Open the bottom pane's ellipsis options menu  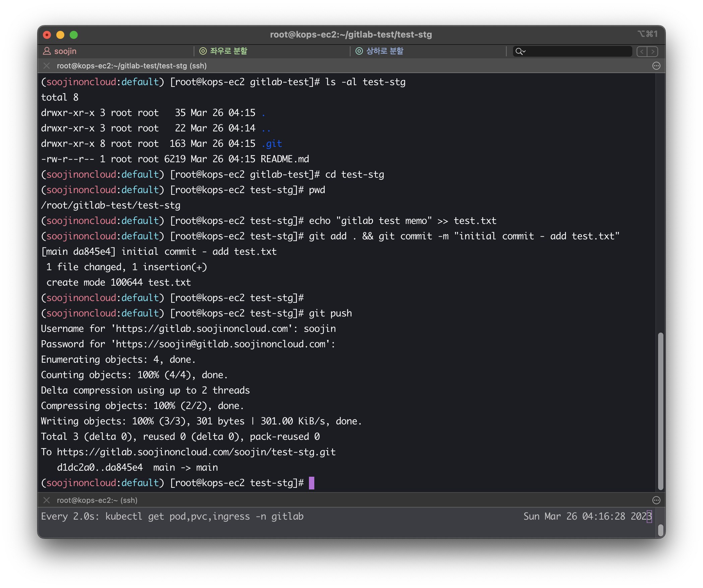[656, 500]
